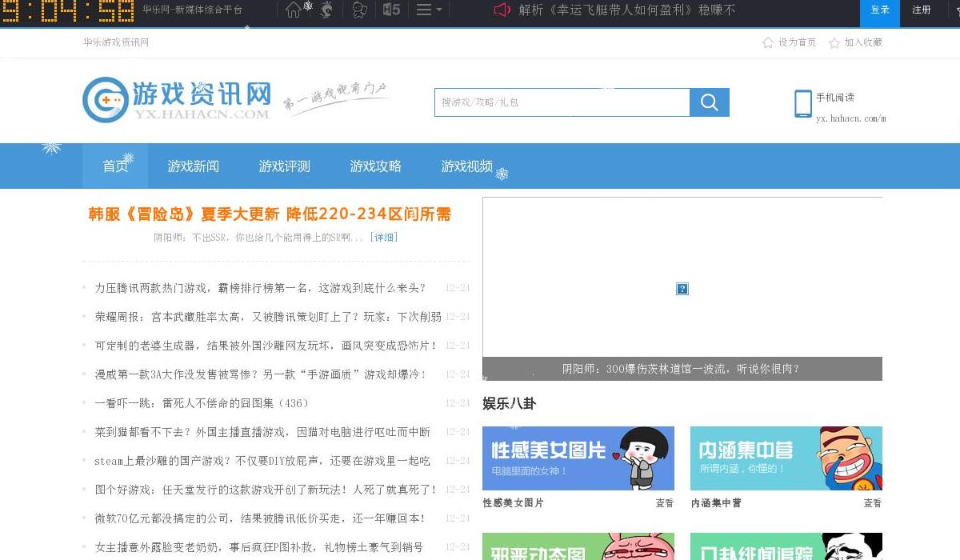This screenshot has width=960, height=560.
Task: Open article 漫威第一款3A大作没发售就被骂惨
Action: coord(261,374)
